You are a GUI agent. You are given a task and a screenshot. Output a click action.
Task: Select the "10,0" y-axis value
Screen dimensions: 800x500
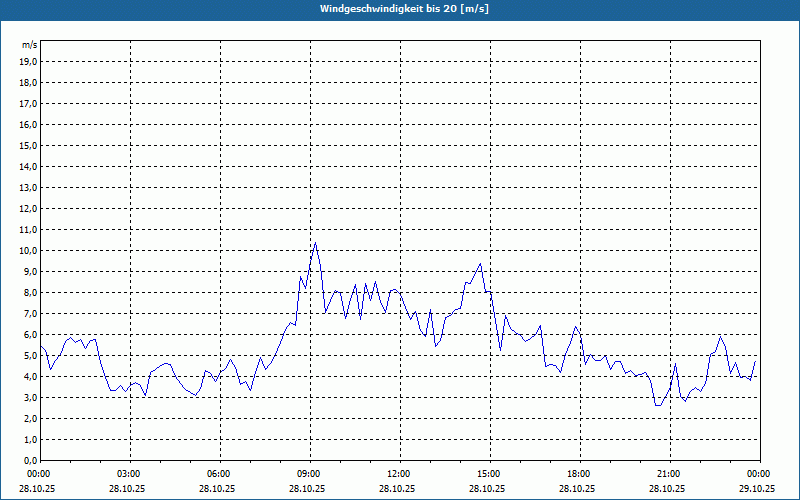(29, 251)
